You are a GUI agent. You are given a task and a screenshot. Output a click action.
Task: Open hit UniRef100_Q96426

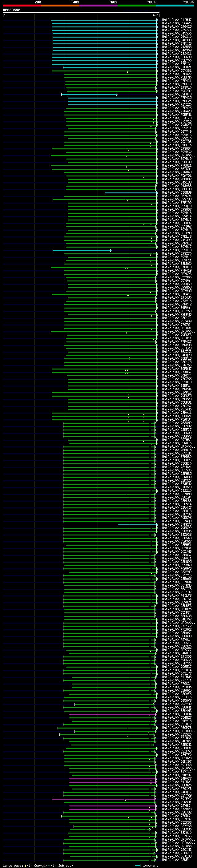point(176,23)
